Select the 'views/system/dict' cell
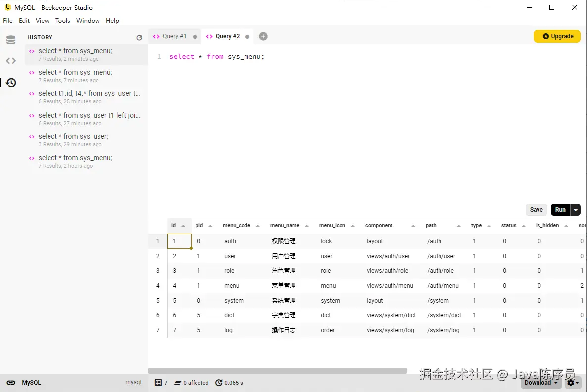Viewport: 587px width, 392px height. [x=392, y=315]
